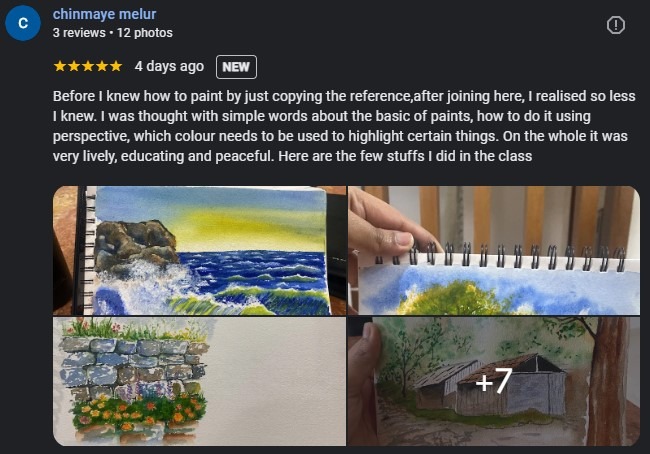Click the "4 days ago" timestamp
This screenshot has width=650, height=454.
pos(169,67)
